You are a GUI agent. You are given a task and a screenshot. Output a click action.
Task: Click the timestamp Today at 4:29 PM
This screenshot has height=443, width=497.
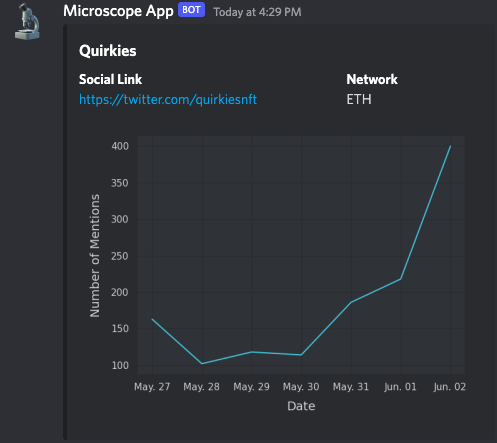tap(257, 12)
